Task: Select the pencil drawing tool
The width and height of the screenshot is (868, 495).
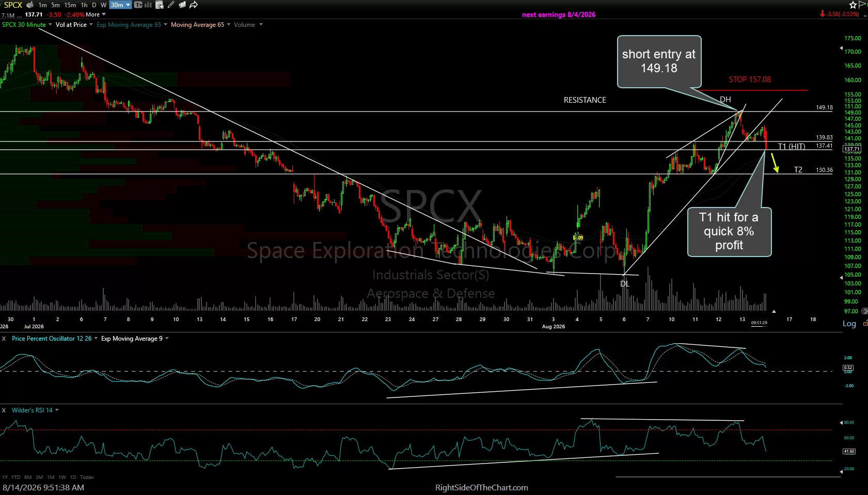Action: [171, 5]
